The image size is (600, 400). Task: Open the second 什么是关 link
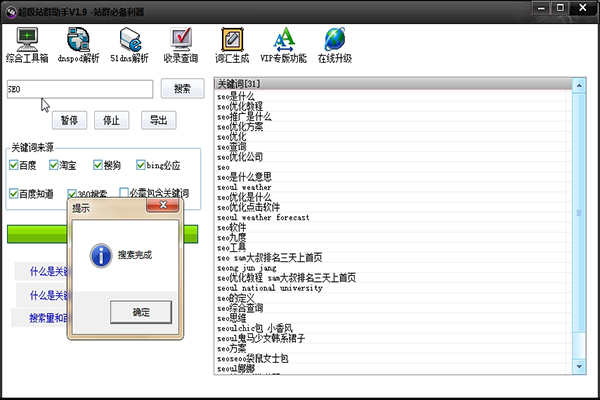tap(49, 296)
